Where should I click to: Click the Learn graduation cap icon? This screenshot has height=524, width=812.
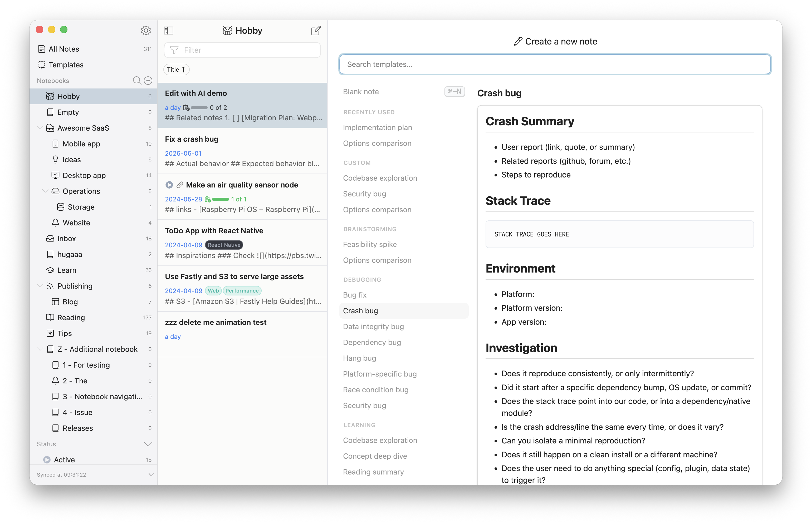coord(50,270)
